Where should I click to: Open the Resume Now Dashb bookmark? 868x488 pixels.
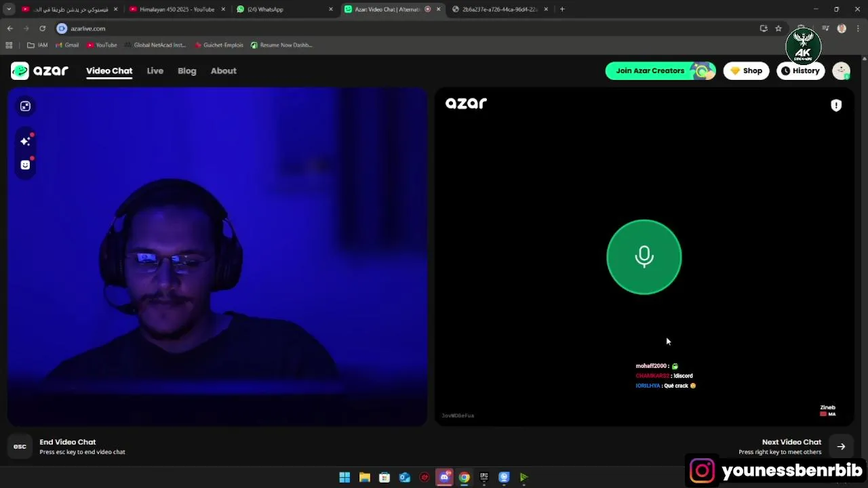click(x=281, y=45)
